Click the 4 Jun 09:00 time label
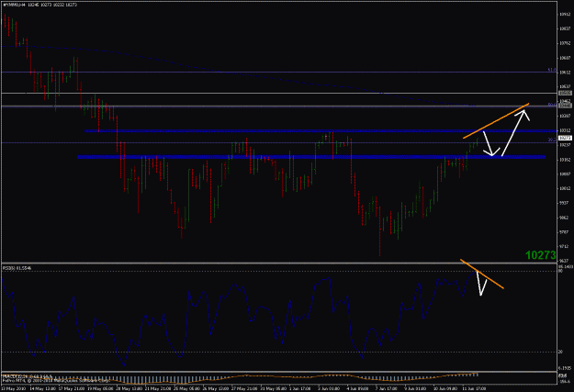The width and height of the screenshot is (574, 392). (357, 388)
